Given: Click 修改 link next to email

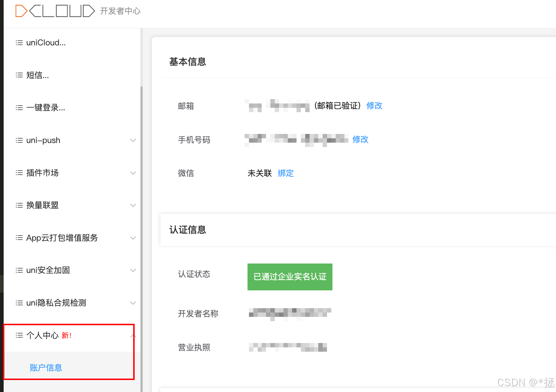Looking at the screenshot, I should click(x=374, y=106).
